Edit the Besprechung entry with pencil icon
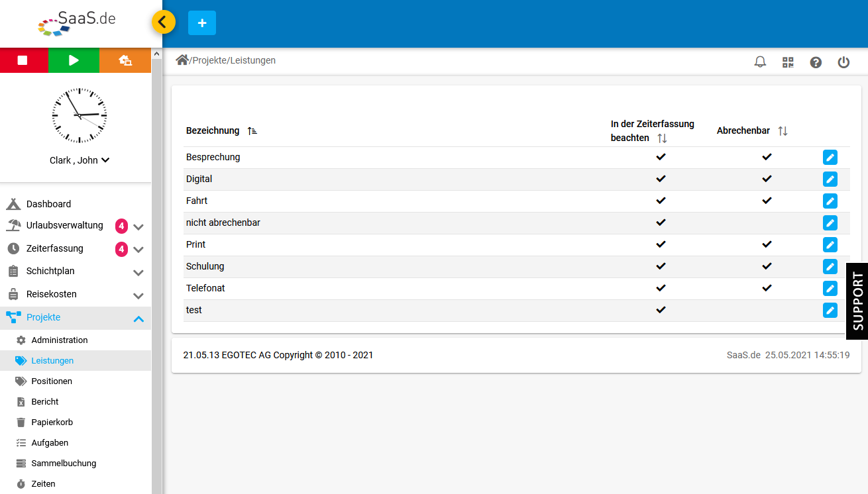 pyautogui.click(x=830, y=157)
